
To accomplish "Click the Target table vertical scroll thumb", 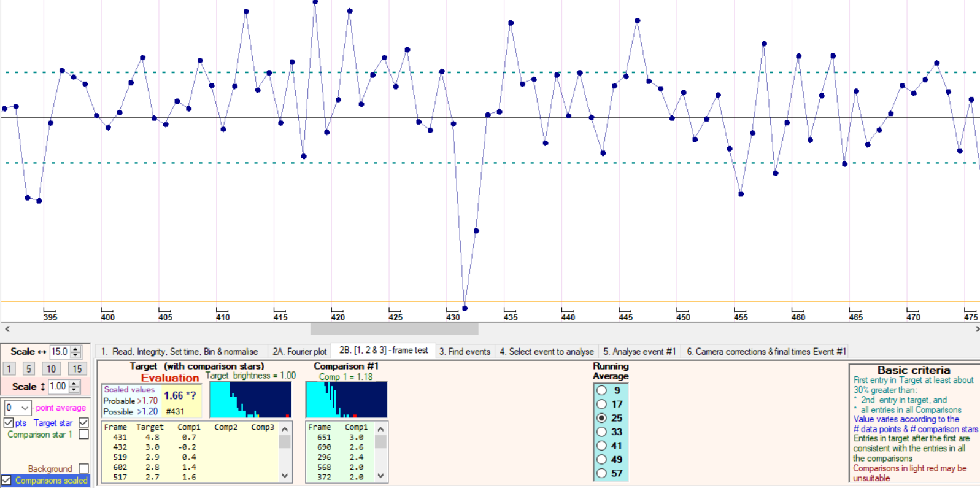I will [x=285, y=442].
